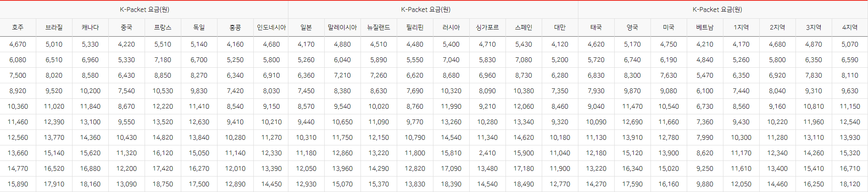
Task: Click the 인도네시아 column header
Action: pyautogui.click(x=271, y=27)
